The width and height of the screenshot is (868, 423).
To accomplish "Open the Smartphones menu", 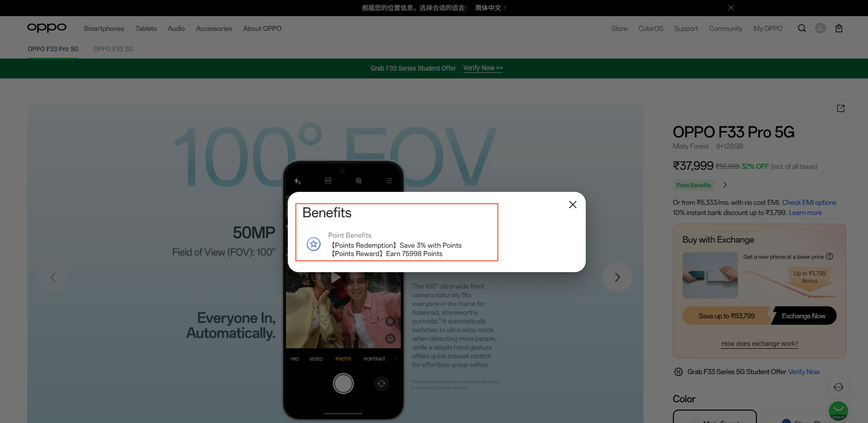I will click(x=104, y=29).
